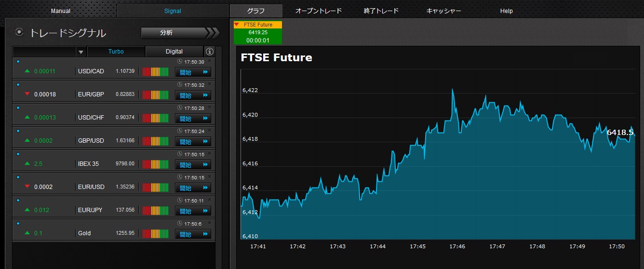Image resolution: width=644 pixels, height=269 pixels.
Task: Click the green up arrow for GBP/USD
Action: (27, 140)
